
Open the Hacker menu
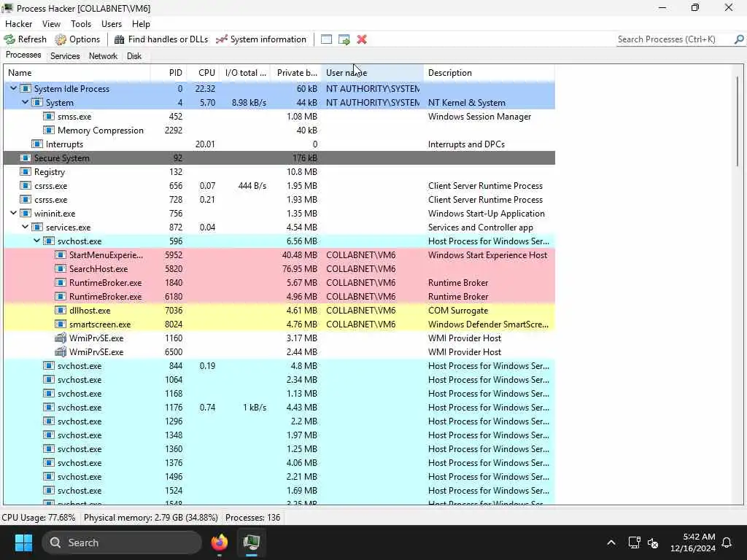(x=18, y=24)
